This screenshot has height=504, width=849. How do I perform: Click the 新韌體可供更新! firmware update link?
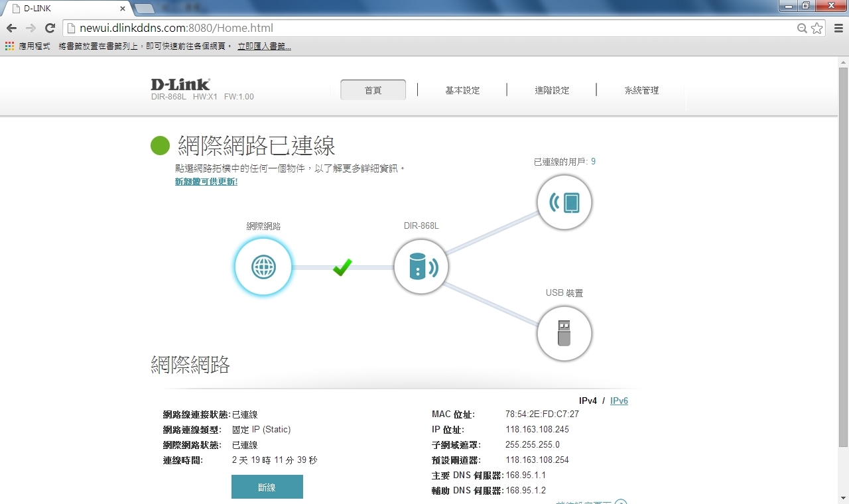click(x=206, y=182)
